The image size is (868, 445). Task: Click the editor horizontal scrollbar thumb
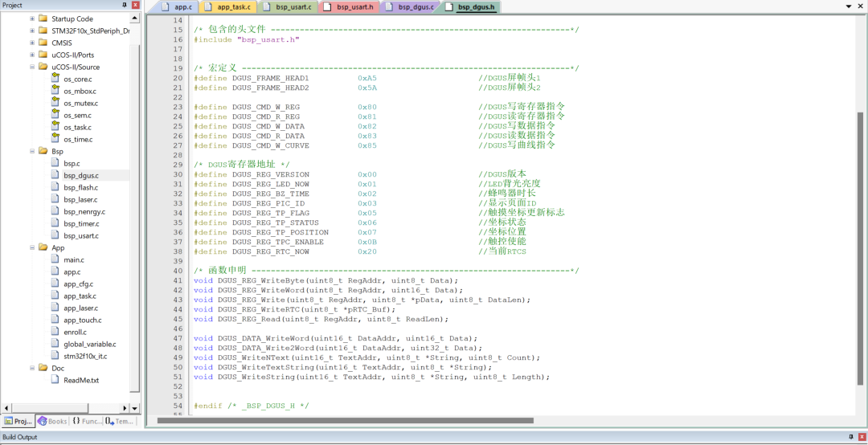pos(346,420)
